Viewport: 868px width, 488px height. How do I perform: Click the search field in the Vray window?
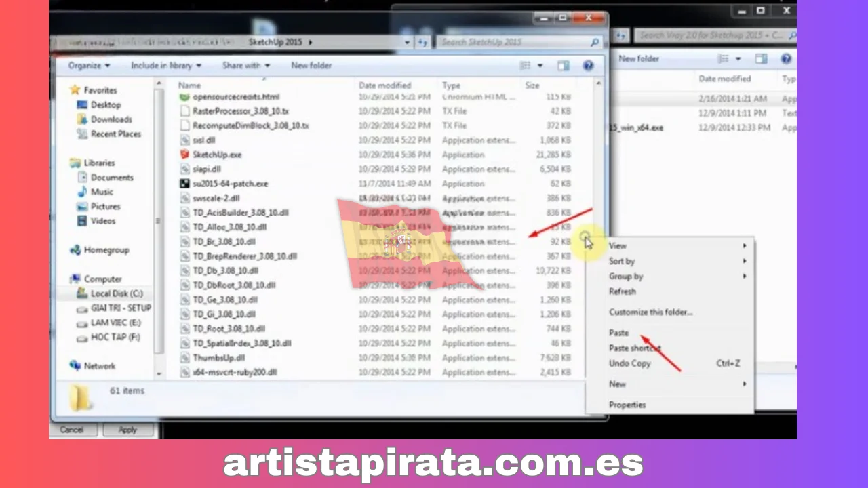[714, 35]
